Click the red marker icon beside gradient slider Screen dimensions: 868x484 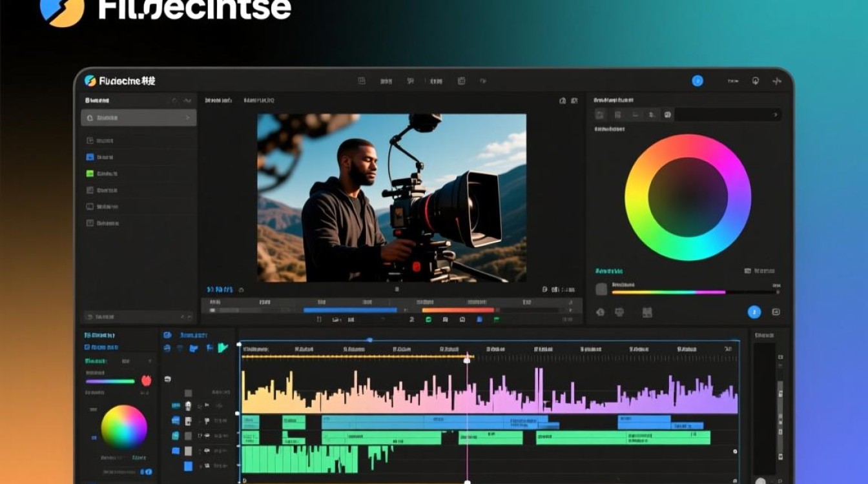click(146, 380)
